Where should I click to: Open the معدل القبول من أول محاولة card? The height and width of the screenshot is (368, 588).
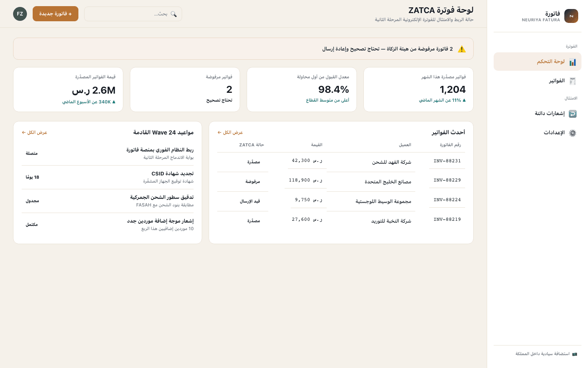(302, 90)
